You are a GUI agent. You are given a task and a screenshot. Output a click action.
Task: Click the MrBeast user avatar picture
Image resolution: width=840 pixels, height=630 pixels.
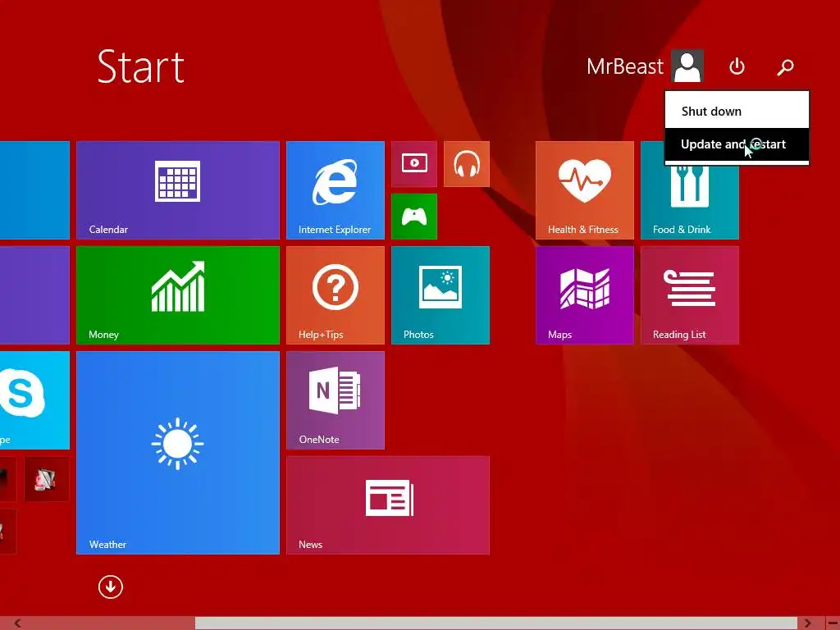coord(687,66)
